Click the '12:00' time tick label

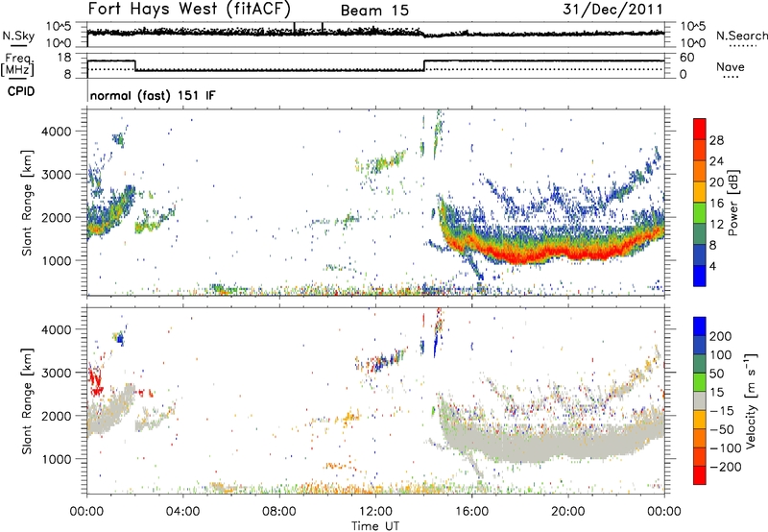pyautogui.click(x=375, y=512)
